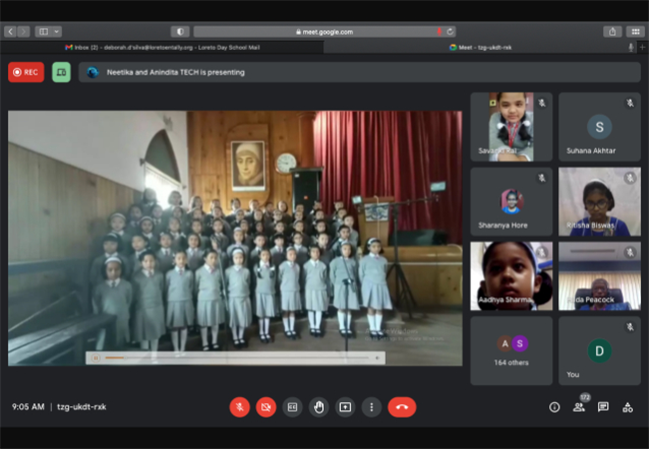Turn on captions with CC button
The image size is (650, 450).
[292, 407]
